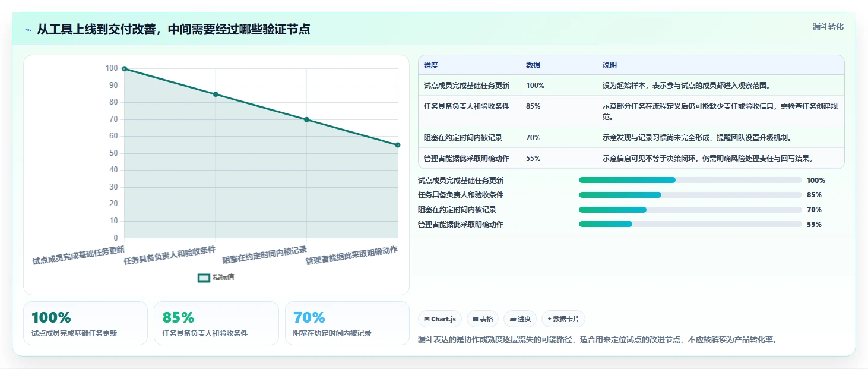Click the 70% value in the table
868x369 pixels.
pos(533,138)
